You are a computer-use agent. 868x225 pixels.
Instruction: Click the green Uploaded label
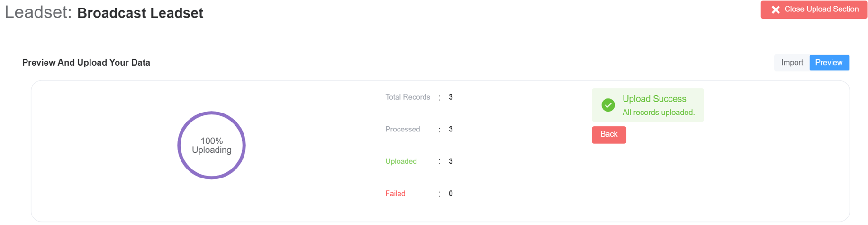pyautogui.click(x=401, y=161)
